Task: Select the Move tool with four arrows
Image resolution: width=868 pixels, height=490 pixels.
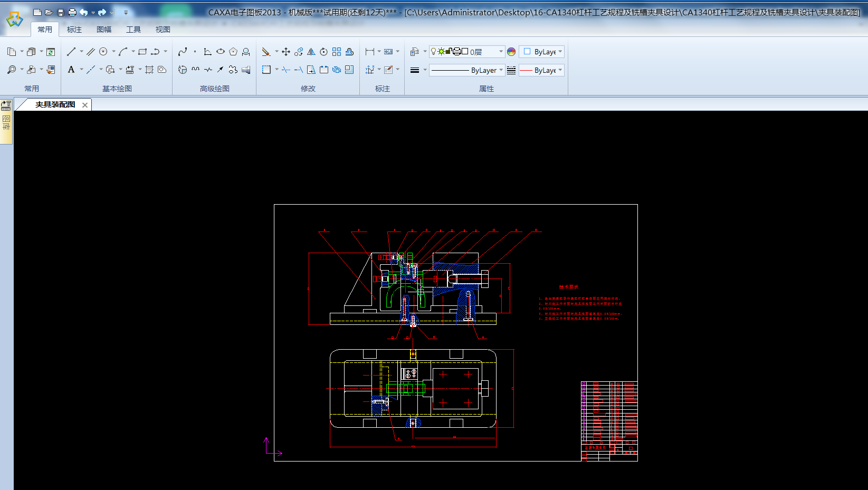Action: point(286,52)
